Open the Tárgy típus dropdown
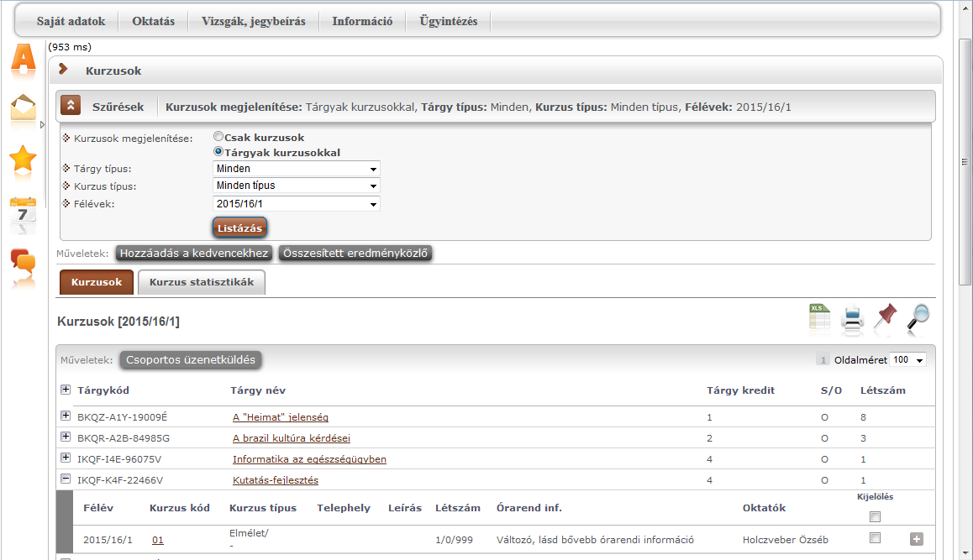Screen dimensions: 973x560 296,169
